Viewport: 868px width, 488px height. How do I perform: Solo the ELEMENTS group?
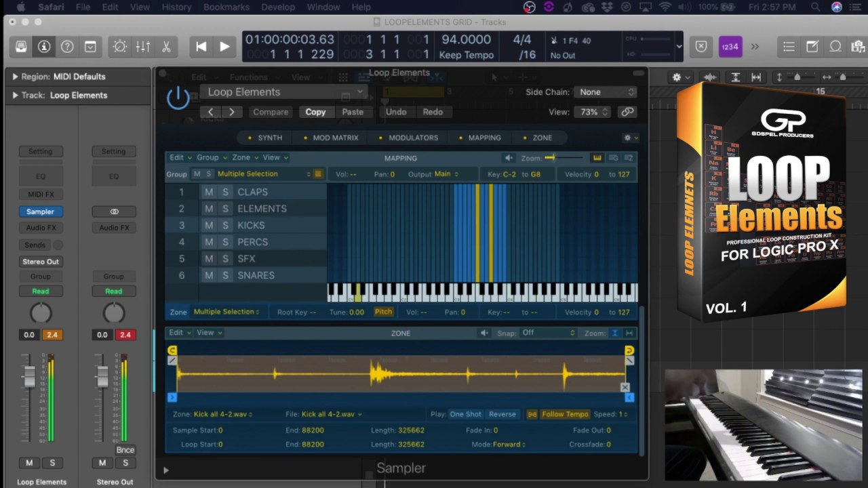(x=225, y=209)
